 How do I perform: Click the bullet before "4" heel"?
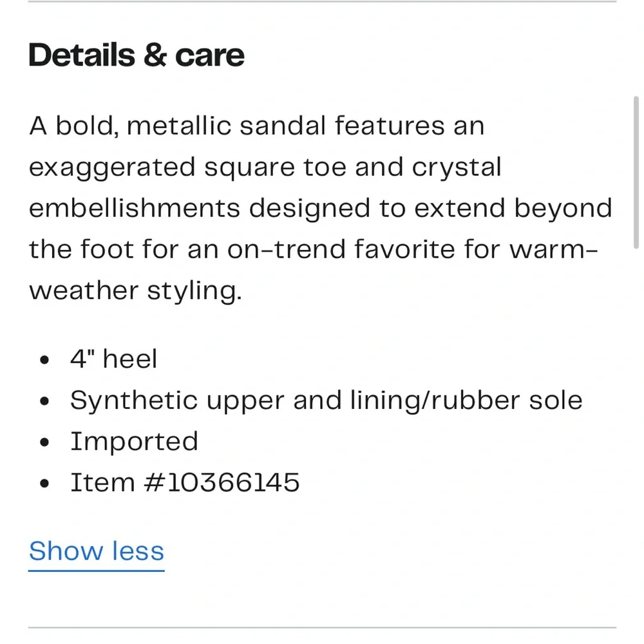(44, 360)
